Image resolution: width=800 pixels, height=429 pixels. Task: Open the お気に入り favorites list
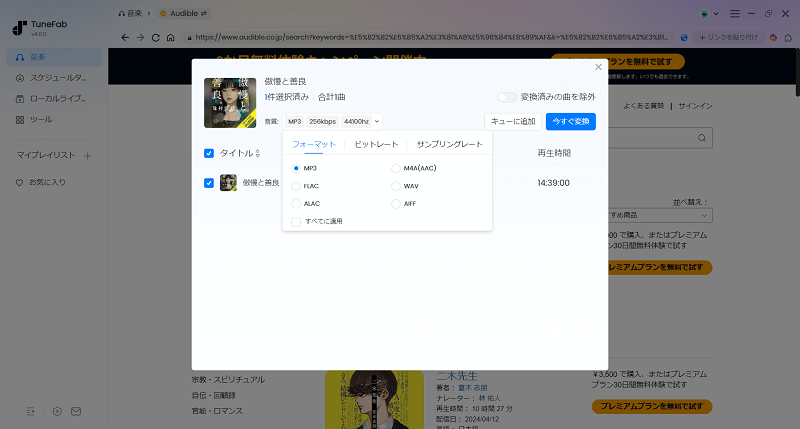click(41, 182)
